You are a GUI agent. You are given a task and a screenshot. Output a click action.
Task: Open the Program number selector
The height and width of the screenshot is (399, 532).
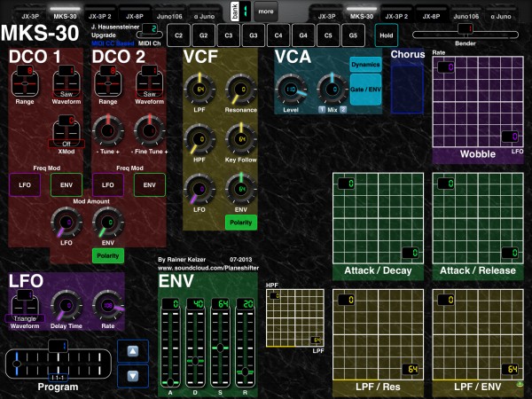pyautogui.click(x=58, y=346)
